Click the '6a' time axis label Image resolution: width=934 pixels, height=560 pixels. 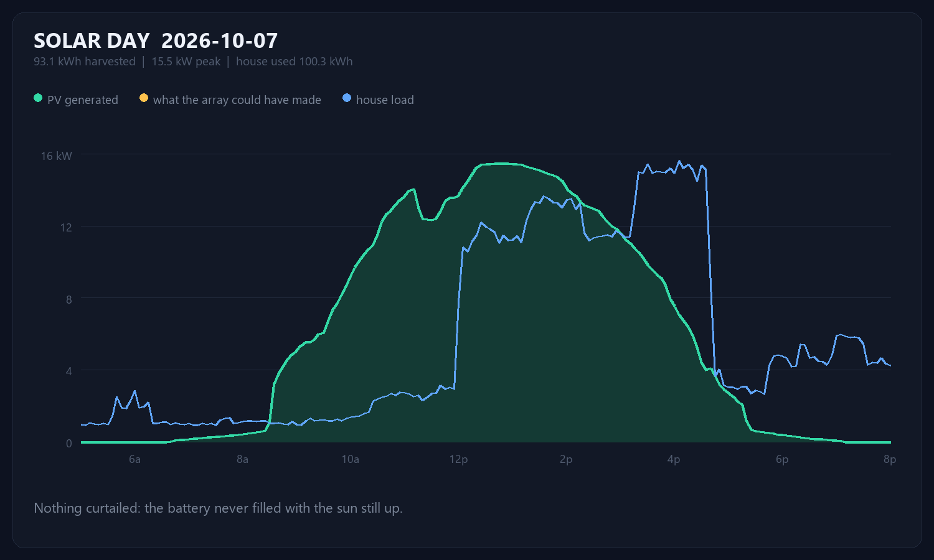coord(134,460)
